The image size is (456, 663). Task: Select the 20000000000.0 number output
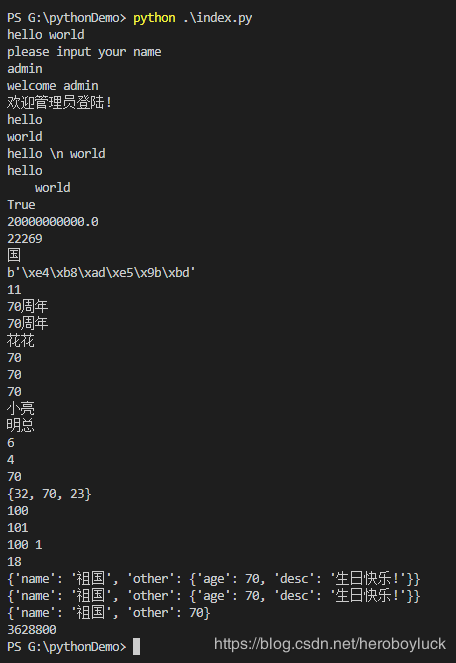[53, 222]
